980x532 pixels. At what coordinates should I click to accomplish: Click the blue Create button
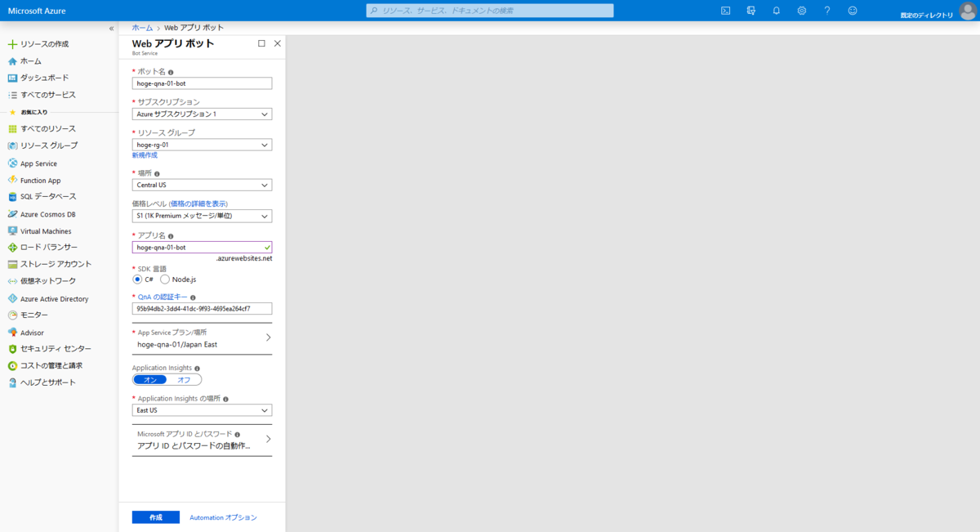coord(156,517)
